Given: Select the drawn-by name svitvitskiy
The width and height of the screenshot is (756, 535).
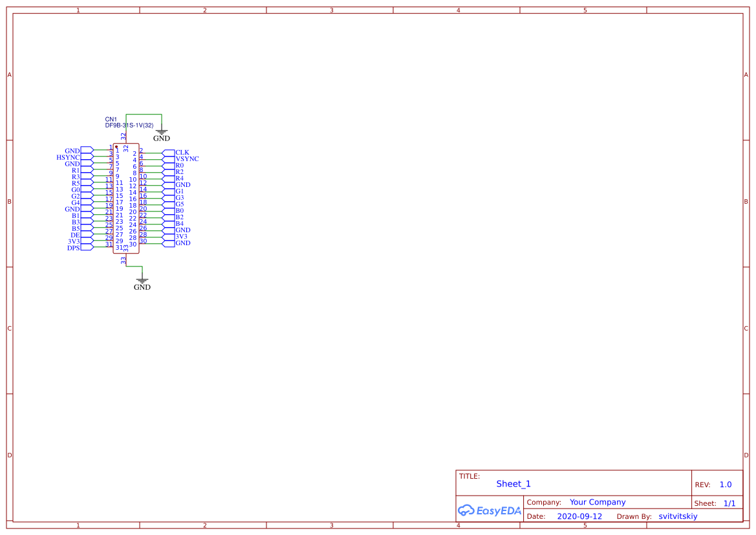Looking at the screenshot, I should click(x=678, y=516).
